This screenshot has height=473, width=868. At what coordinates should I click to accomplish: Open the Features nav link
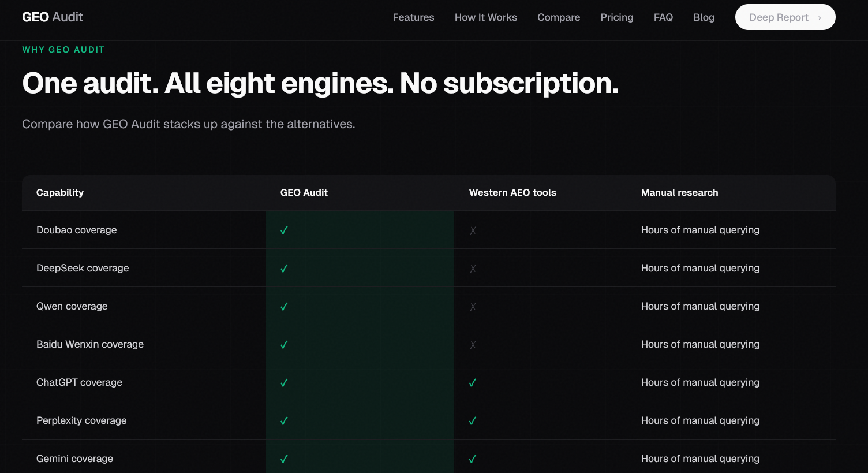pos(413,17)
